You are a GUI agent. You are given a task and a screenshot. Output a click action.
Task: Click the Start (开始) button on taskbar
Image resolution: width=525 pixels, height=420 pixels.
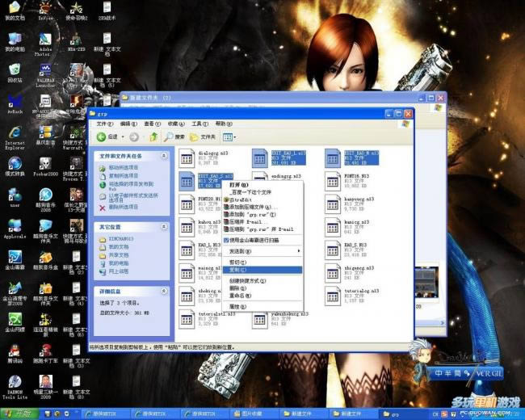pyautogui.click(x=19, y=414)
